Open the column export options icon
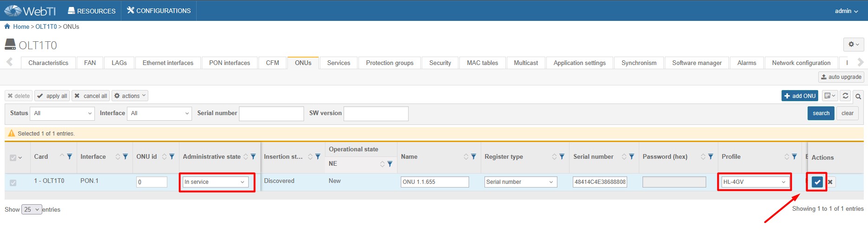The image size is (868, 240). (829, 96)
